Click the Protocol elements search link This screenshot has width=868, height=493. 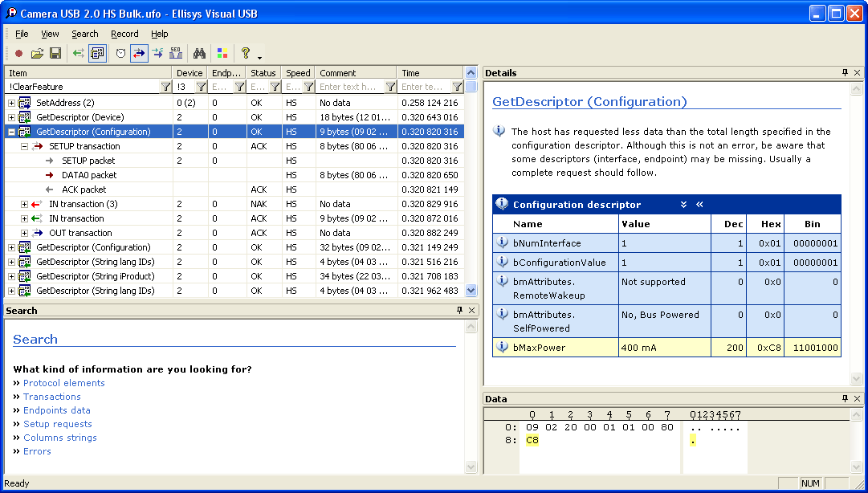63,383
